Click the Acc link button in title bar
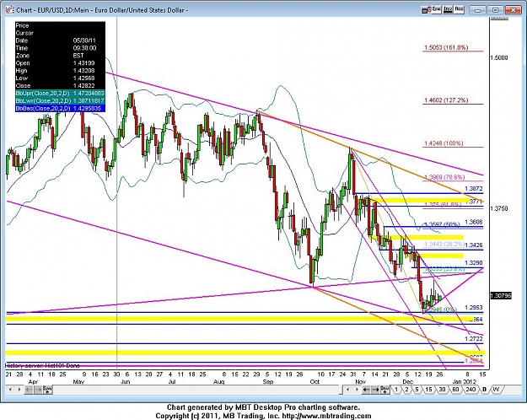This screenshot has width=527, height=420. point(459,10)
